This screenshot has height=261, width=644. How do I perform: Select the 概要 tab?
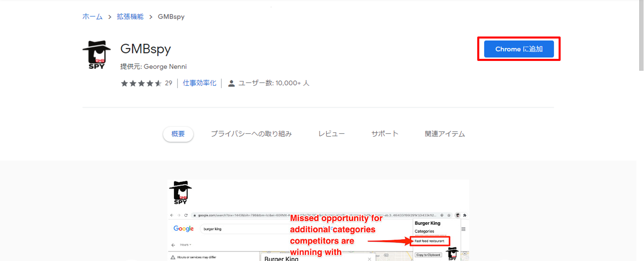(x=178, y=134)
